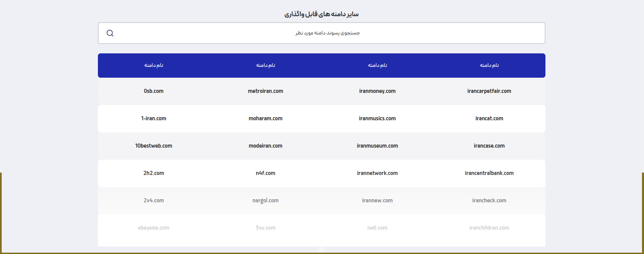Click the 1-iran.com domain
This screenshot has width=644, height=254.
[154, 119]
